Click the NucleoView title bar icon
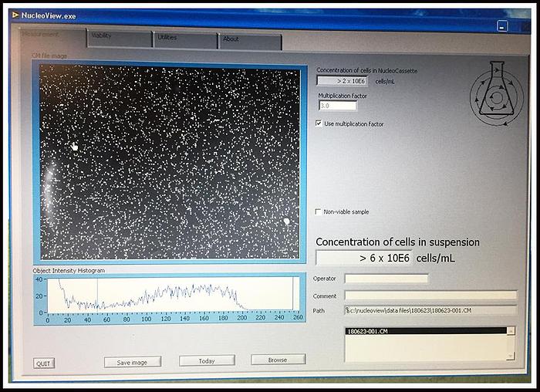 pyautogui.click(x=14, y=15)
